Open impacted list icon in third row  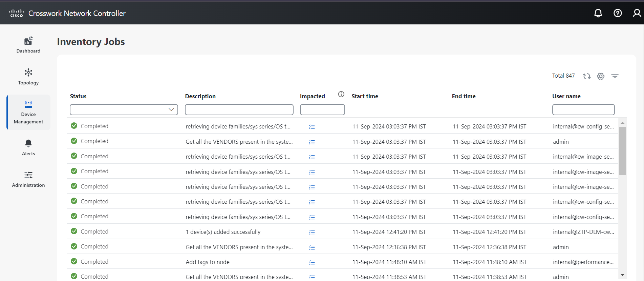tap(312, 157)
